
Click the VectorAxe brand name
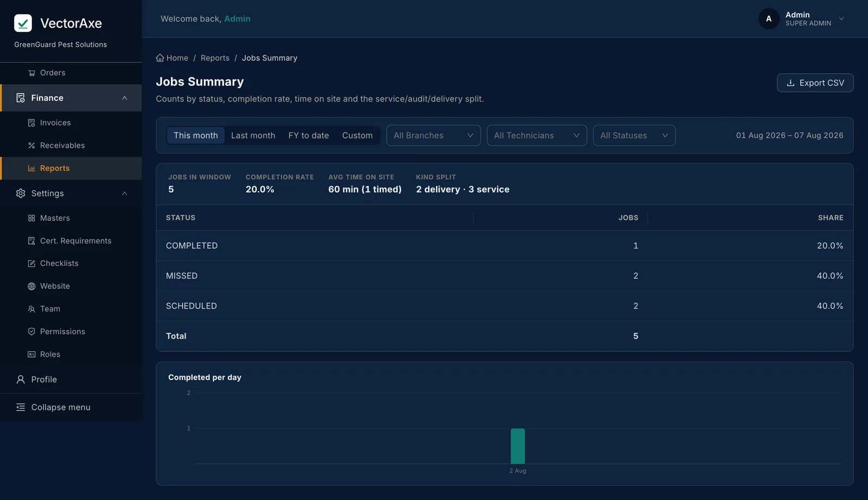click(71, 23)
